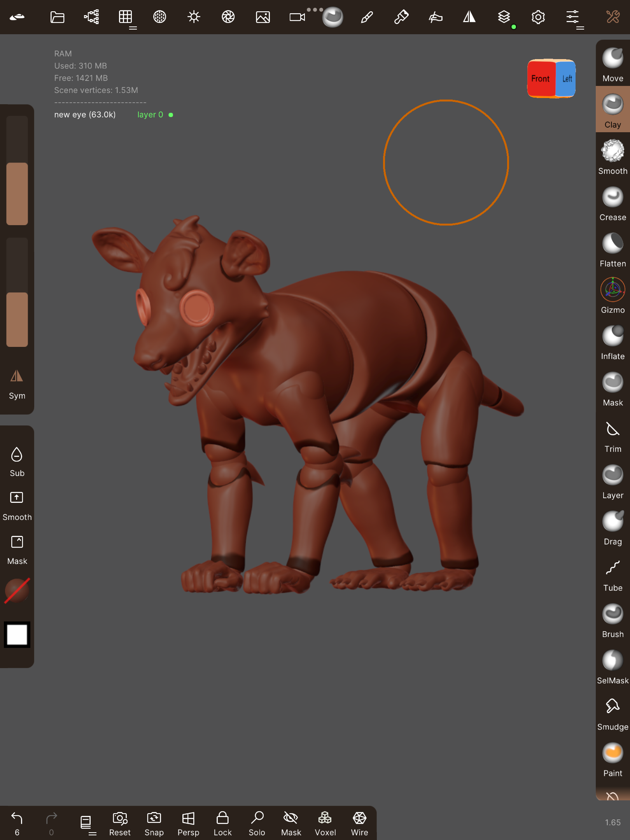
Task: Open the disabled material sphere swatch
Action: click(x=17, y=590)
